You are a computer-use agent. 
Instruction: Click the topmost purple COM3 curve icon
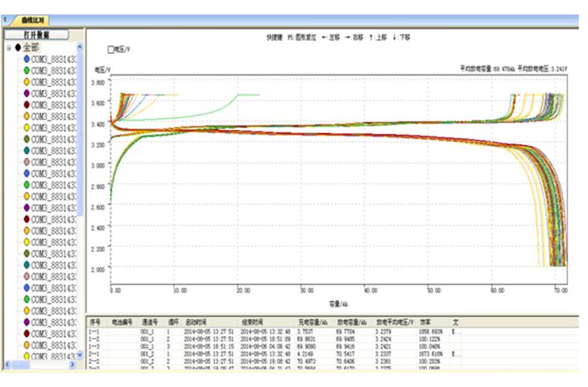click(x=27, y=94)
